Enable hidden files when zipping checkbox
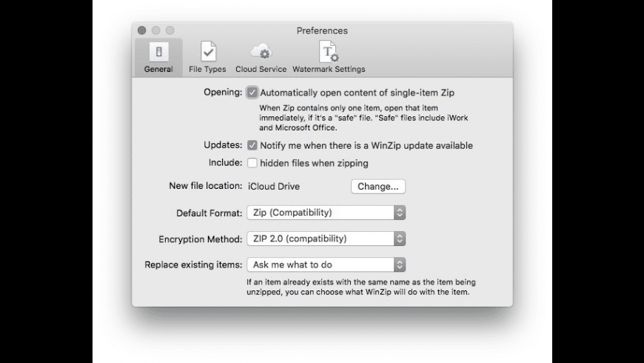 (x=252, y=163)
